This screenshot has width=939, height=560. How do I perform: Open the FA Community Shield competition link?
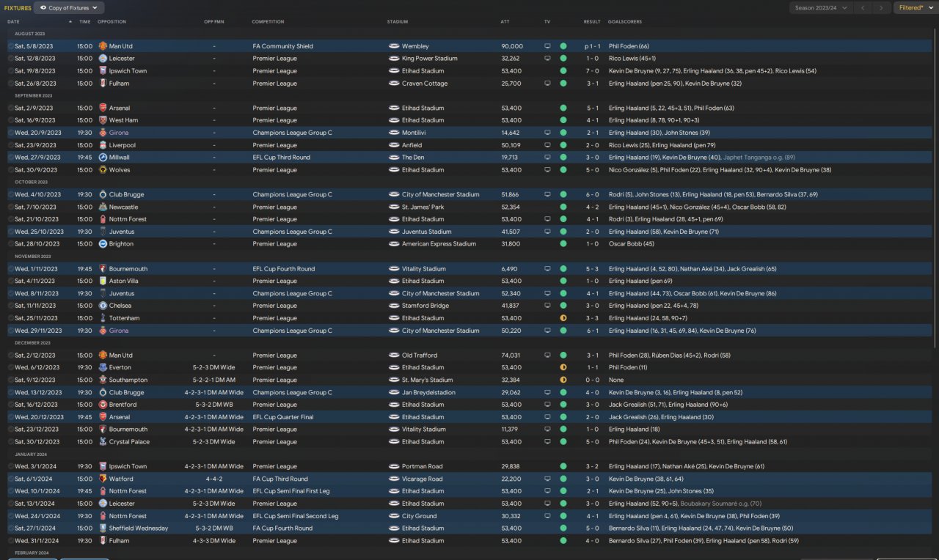click(283, 46)
